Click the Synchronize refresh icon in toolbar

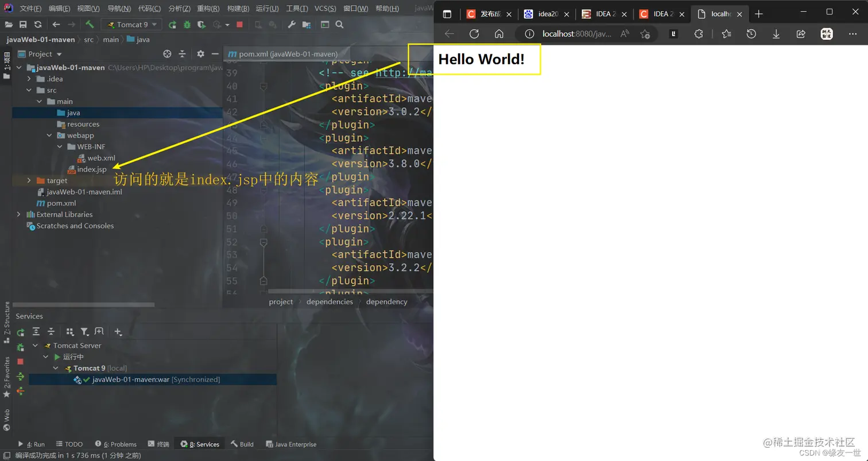(38, 25)
